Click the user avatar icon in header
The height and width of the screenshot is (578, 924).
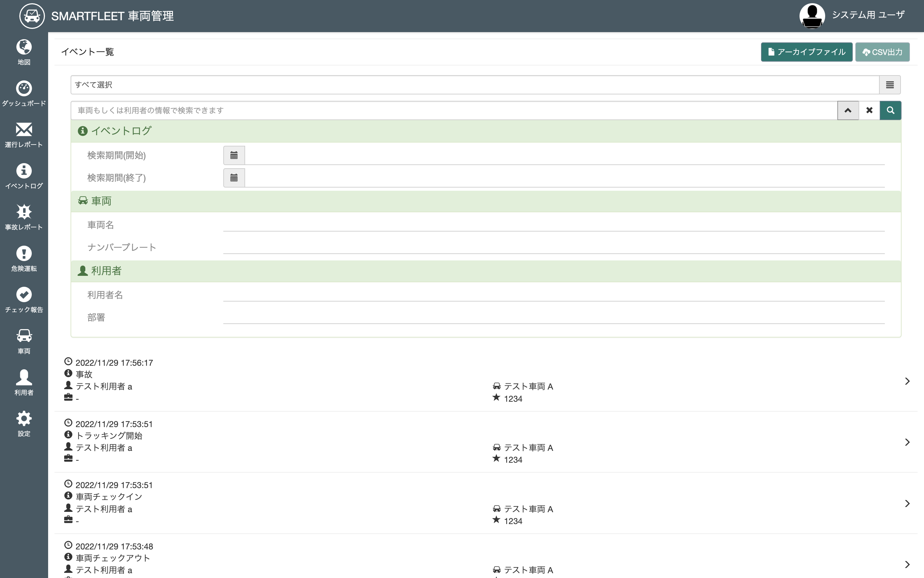click(x=812, y=16)
